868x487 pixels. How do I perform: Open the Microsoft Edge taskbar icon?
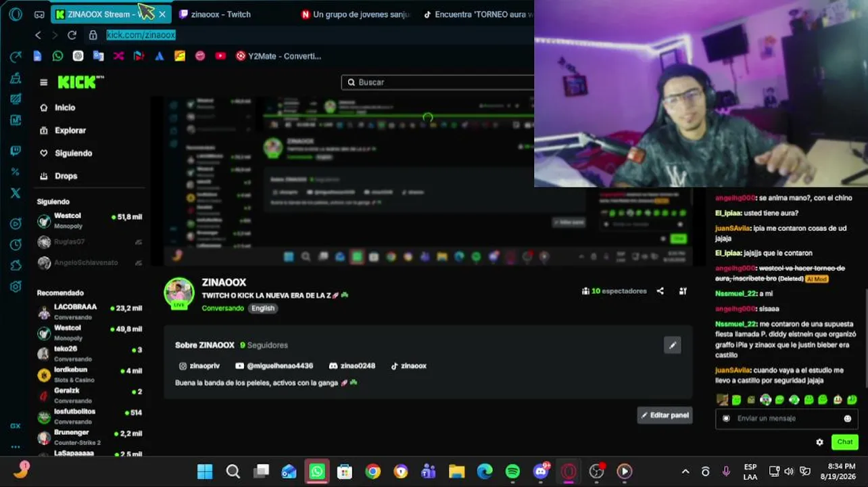coord(485,471)
